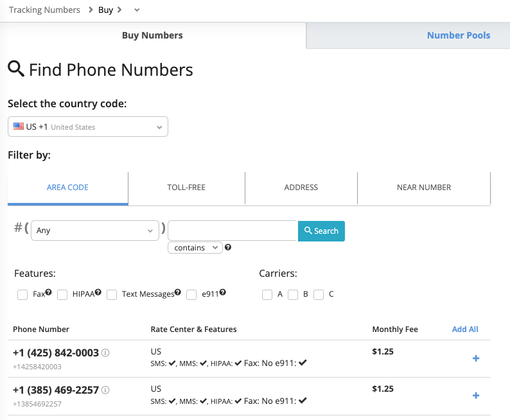
Task: Switch to the Number Pools tab
Action: [x=458, y=35]
